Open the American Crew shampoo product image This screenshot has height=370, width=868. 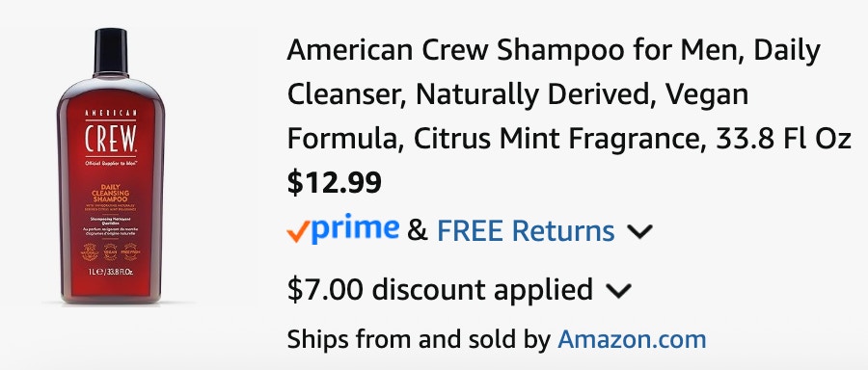(x=111, y=166)
